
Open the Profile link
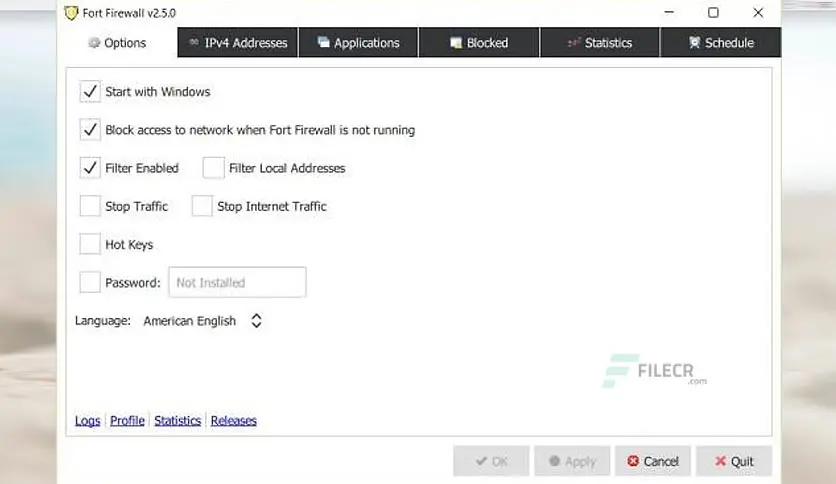click(127, 421)
